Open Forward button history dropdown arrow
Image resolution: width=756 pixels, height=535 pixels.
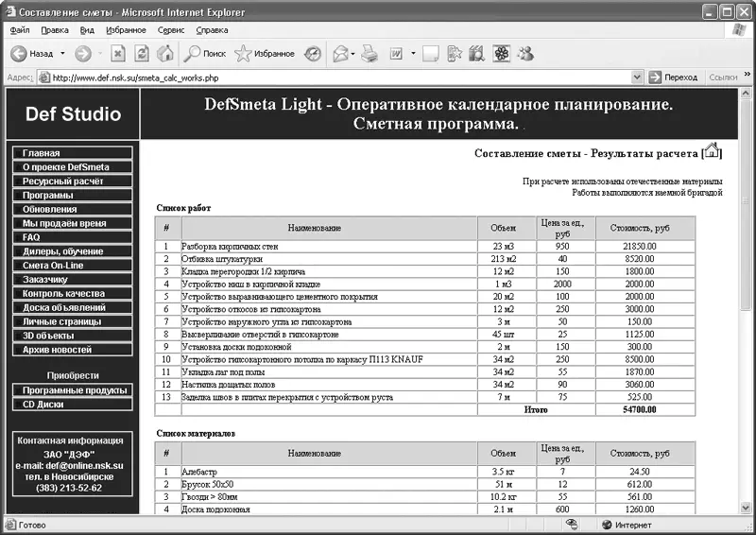[100, 54]
